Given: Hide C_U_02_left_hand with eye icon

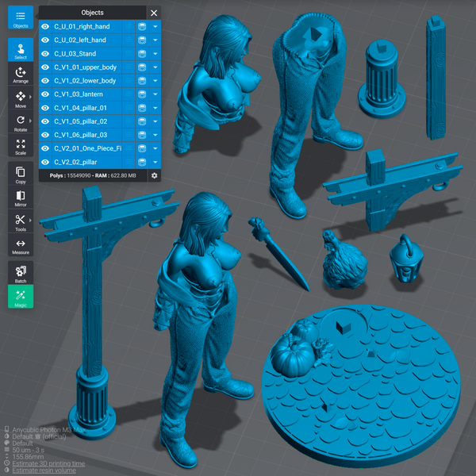Looking at the screenshot, I should tap(45, 40).
